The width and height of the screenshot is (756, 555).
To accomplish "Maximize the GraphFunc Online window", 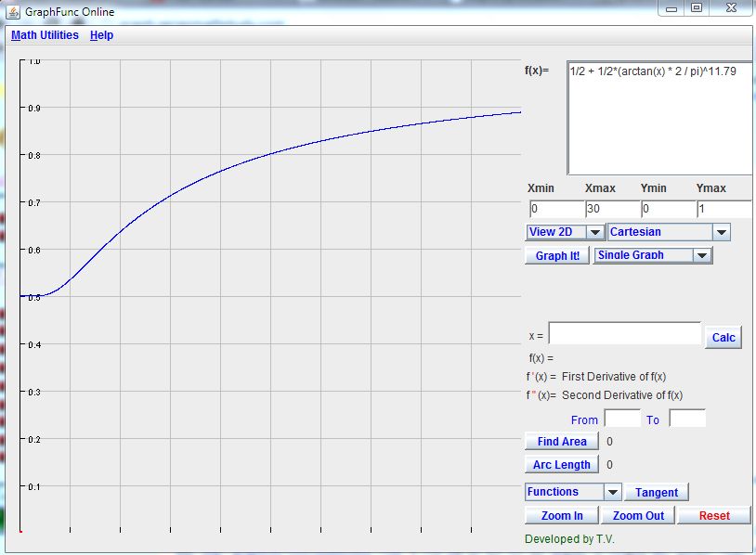I will pyautogui.click(x=697, y=8).
